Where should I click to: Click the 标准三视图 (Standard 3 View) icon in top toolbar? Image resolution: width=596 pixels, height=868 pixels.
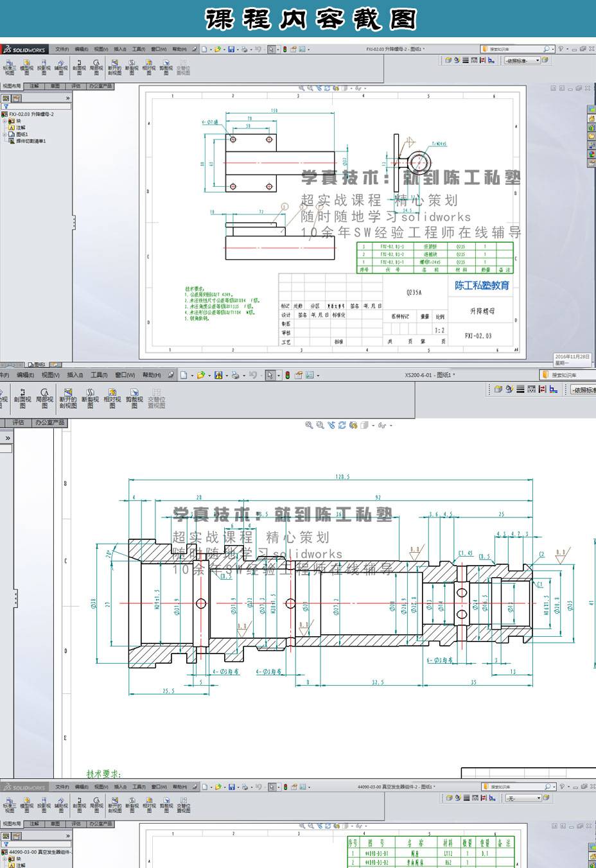[9, 67]
